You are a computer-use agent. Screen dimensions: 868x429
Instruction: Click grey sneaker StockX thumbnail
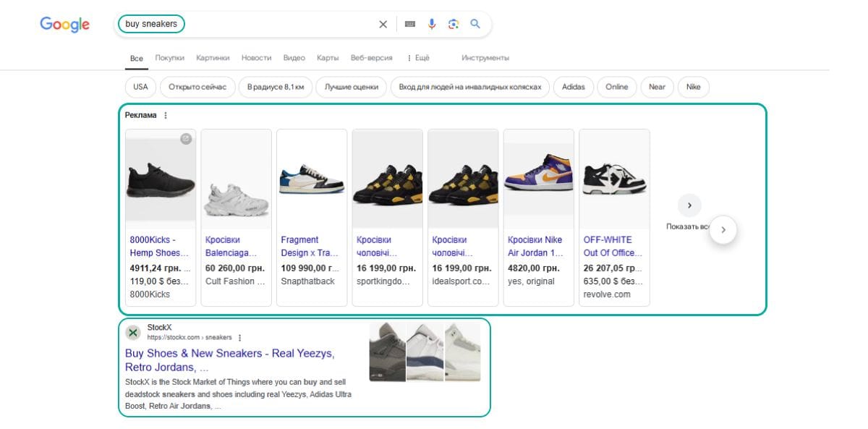pyautogui.click(x=388, y=352)
